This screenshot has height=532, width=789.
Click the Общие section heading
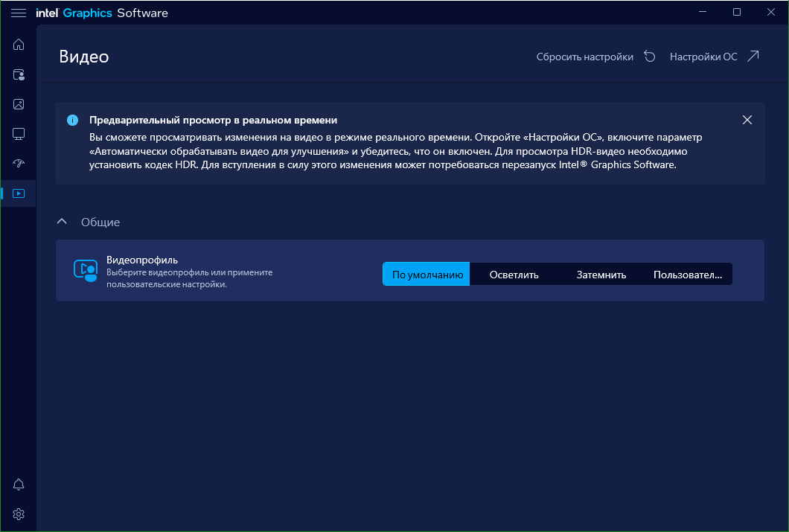[x=100, y=222]
